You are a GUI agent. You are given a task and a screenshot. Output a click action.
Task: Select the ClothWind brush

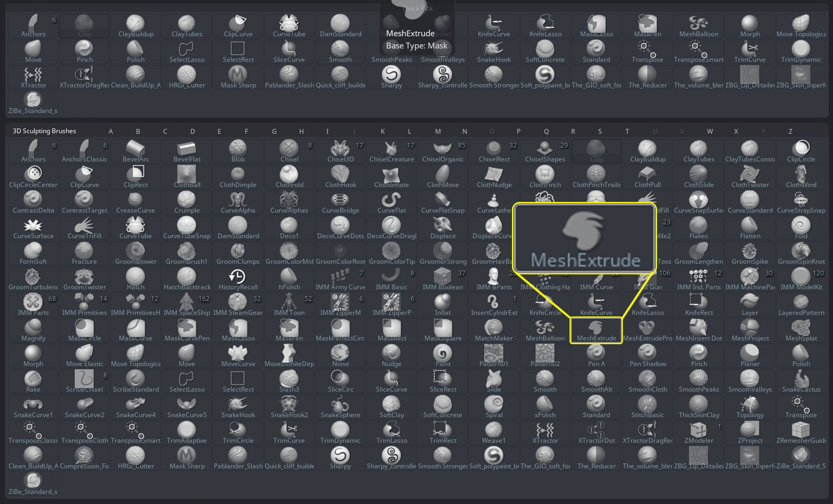point(801,177)
